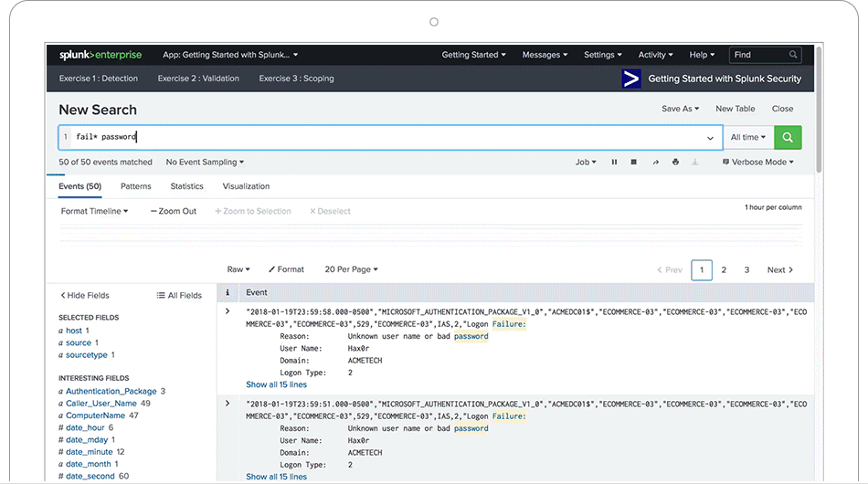Open the date_hour field
868x484 pixels.
point(85,427)
